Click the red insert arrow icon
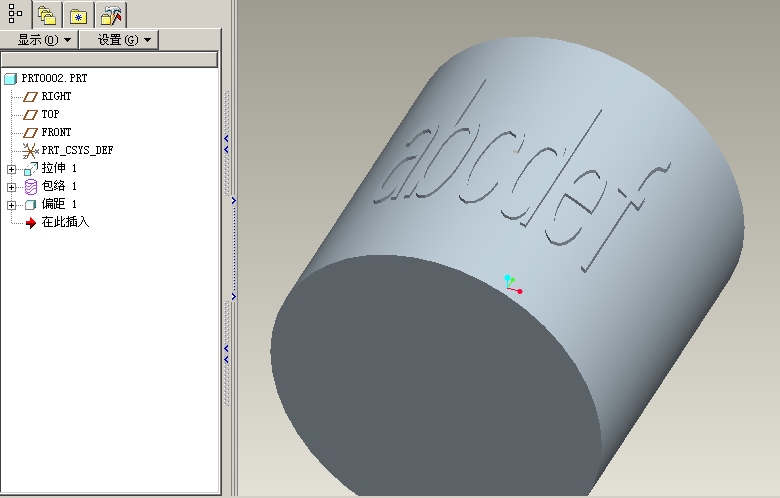Image resolution: width=780 pixels, height=498 pixels. pos(31,222)
